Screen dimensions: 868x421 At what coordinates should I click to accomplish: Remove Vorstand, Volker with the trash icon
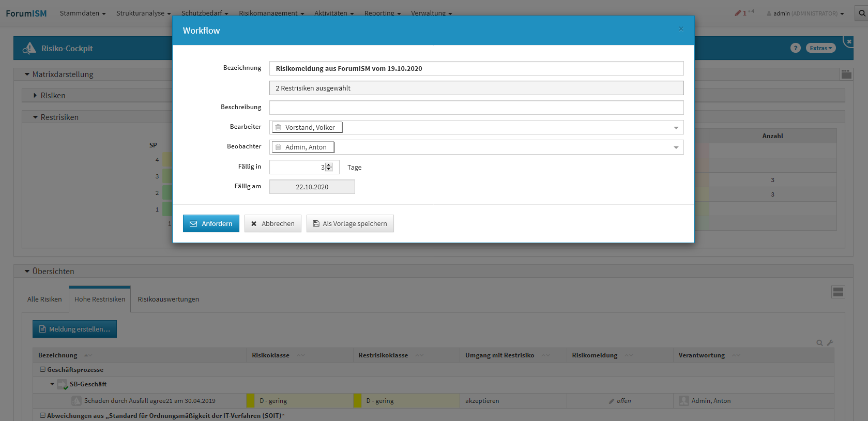pos(278,127)
